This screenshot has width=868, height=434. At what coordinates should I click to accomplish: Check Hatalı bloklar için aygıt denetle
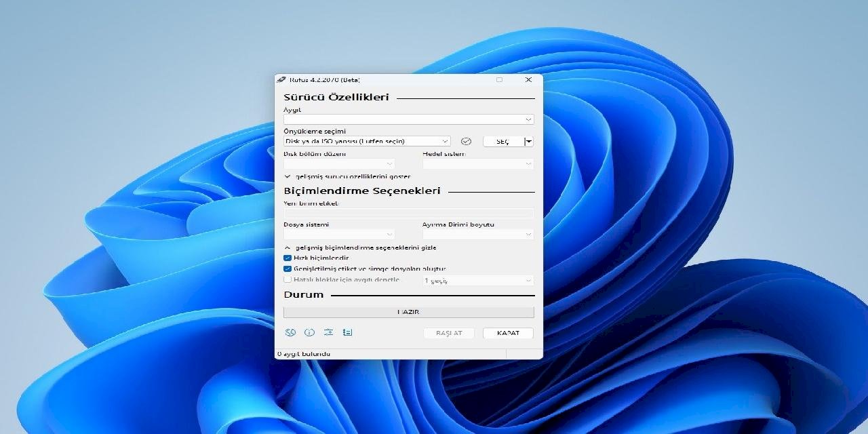point(288,279)
